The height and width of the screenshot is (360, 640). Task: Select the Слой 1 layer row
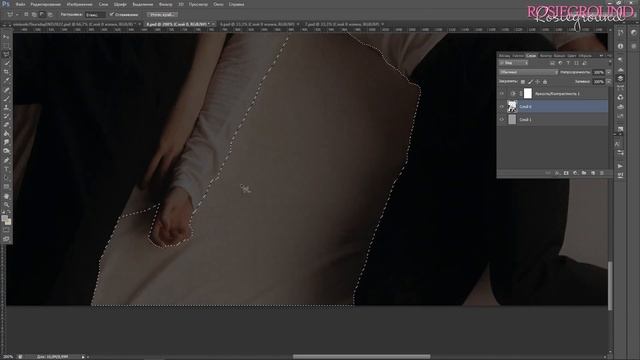point(553,120)
